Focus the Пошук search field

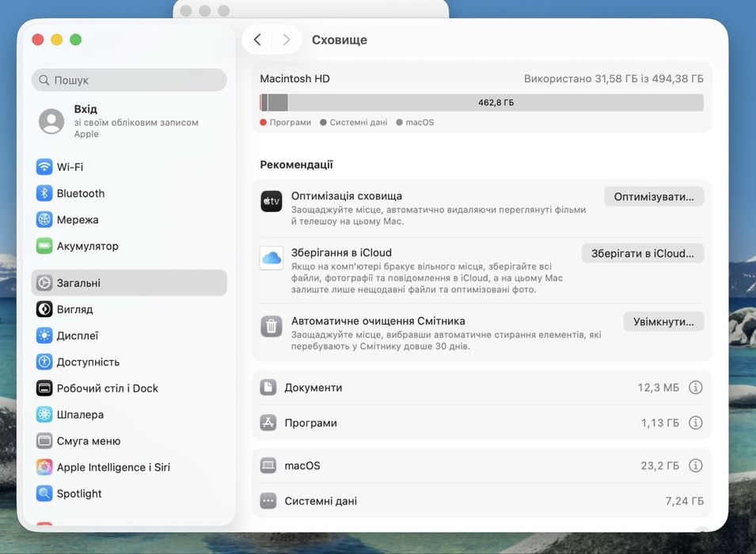(129, 80)
